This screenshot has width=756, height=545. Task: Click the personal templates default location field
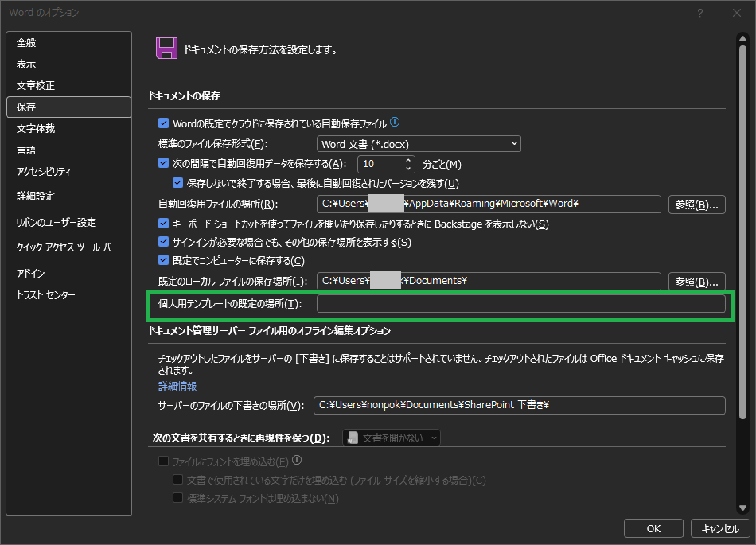point(520,304)
